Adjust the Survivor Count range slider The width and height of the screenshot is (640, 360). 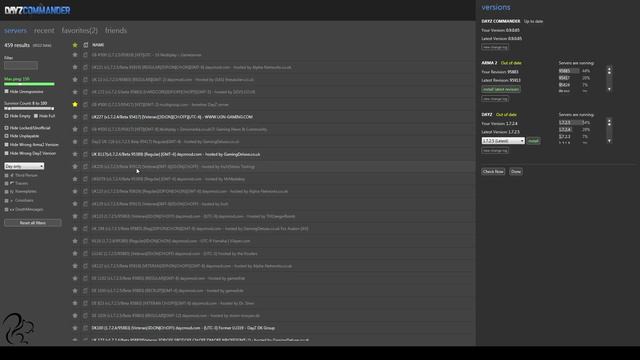click(x=29, y=109)
